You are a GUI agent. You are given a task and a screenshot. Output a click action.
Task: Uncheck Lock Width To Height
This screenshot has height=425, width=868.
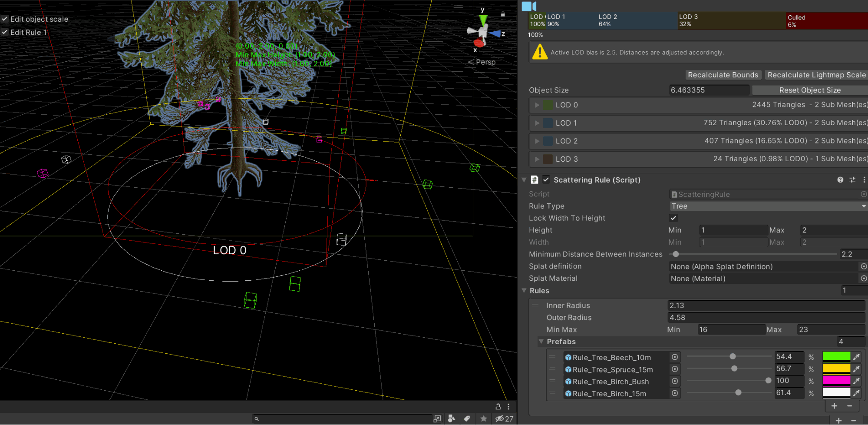[673, 218]
